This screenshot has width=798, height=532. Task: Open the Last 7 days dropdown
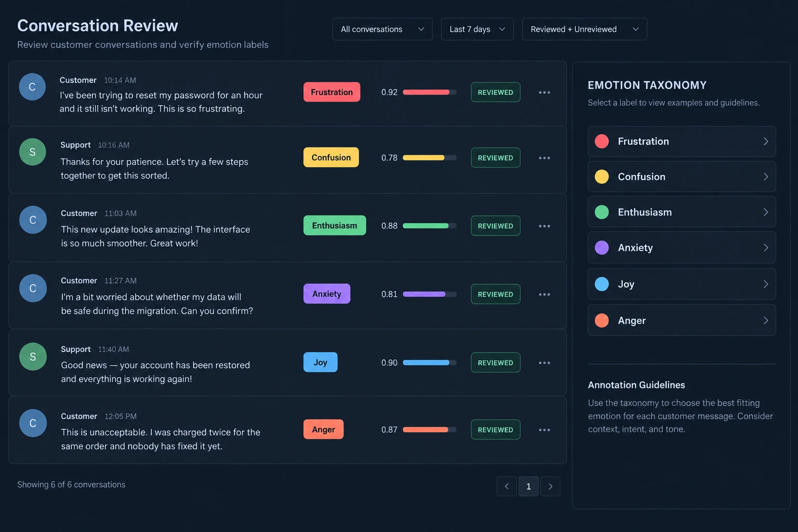477,29
